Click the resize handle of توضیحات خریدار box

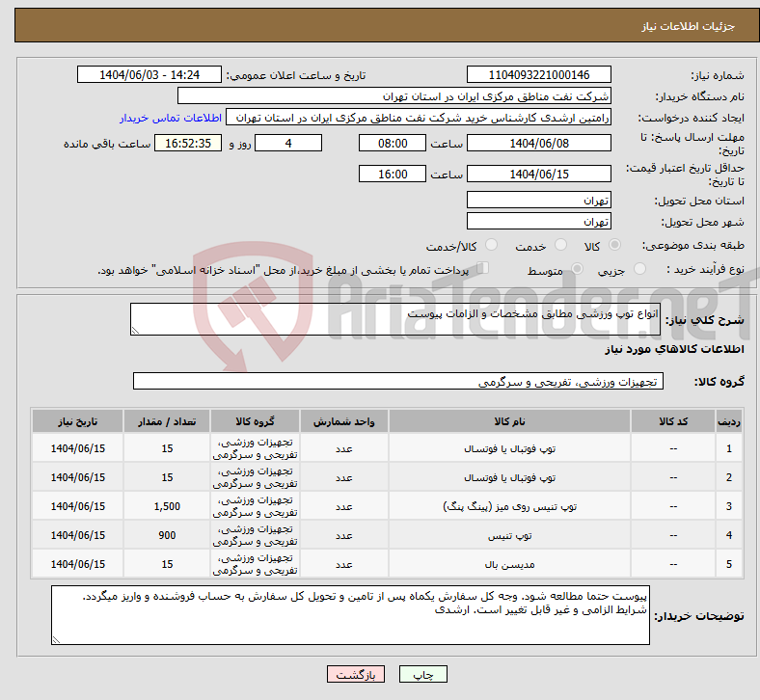pos(56,640)
